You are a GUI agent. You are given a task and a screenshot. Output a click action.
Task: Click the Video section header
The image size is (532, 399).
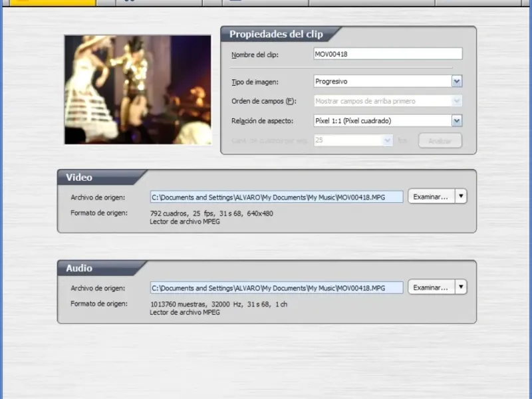point(79,178)
